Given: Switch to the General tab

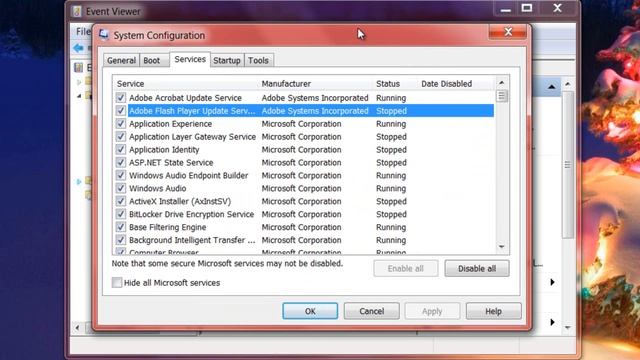Looking at the screenshot, I should 121,60.
